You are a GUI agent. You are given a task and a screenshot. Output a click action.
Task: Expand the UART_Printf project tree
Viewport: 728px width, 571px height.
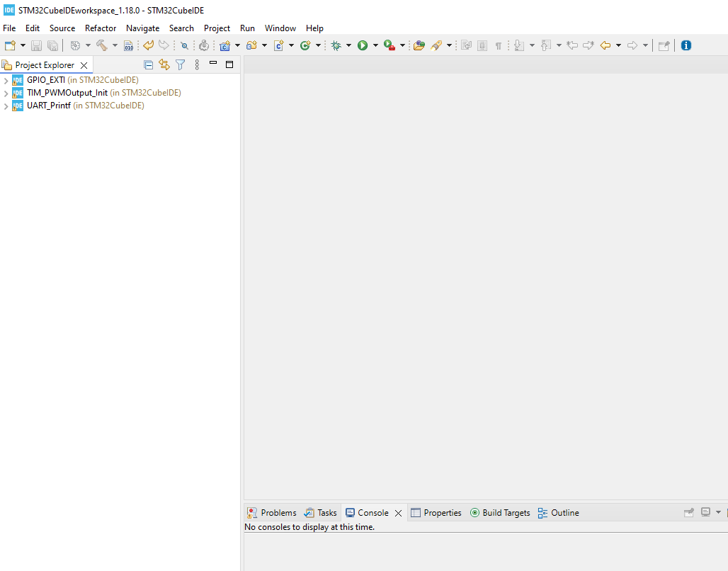pyautogui.click(x=6, y=106)
